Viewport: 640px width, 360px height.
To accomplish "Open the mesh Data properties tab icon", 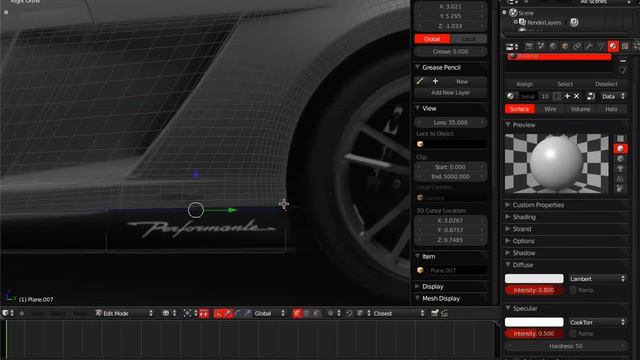I will coord(601,46).
